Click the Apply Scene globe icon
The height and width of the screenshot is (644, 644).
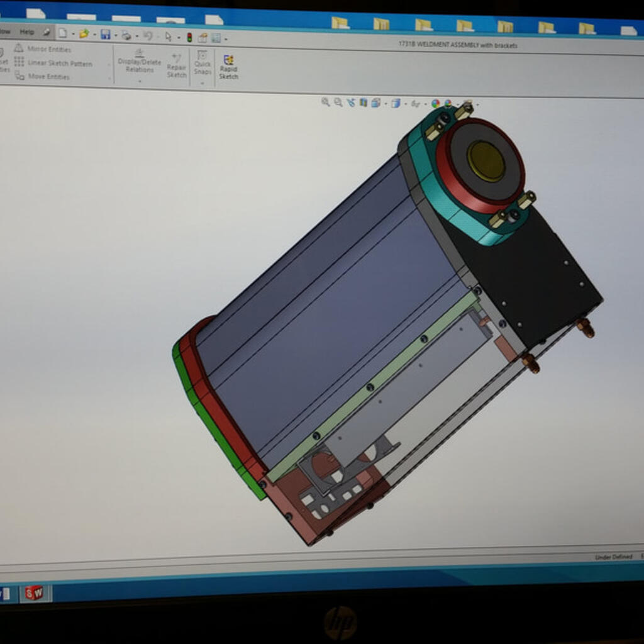pyautogui.click(x=448, y=104)
